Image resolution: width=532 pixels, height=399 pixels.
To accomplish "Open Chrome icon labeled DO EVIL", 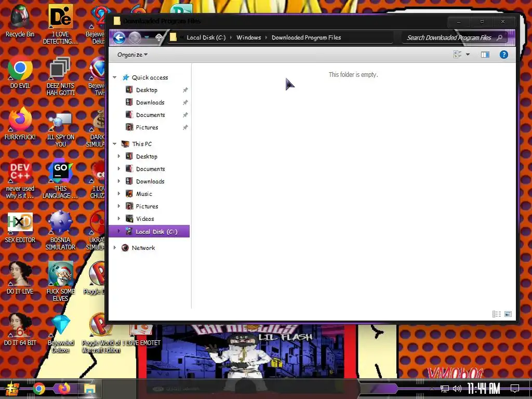I will point(20,73).
